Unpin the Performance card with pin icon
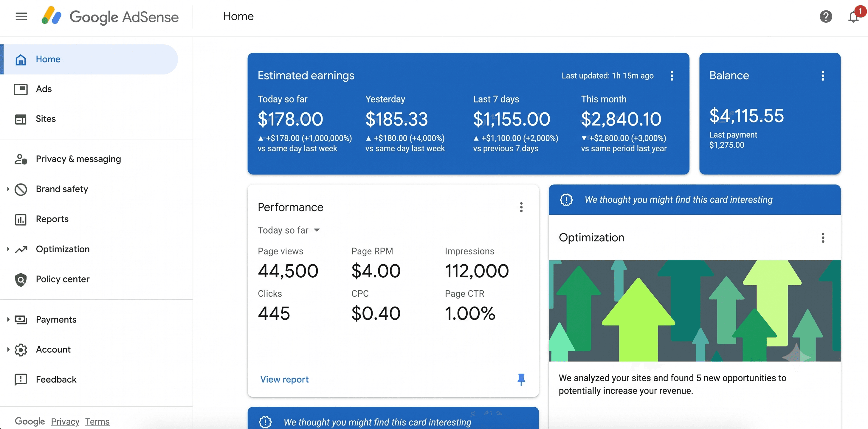The height and width of the screenshot is (429, 868). [521, 380]
